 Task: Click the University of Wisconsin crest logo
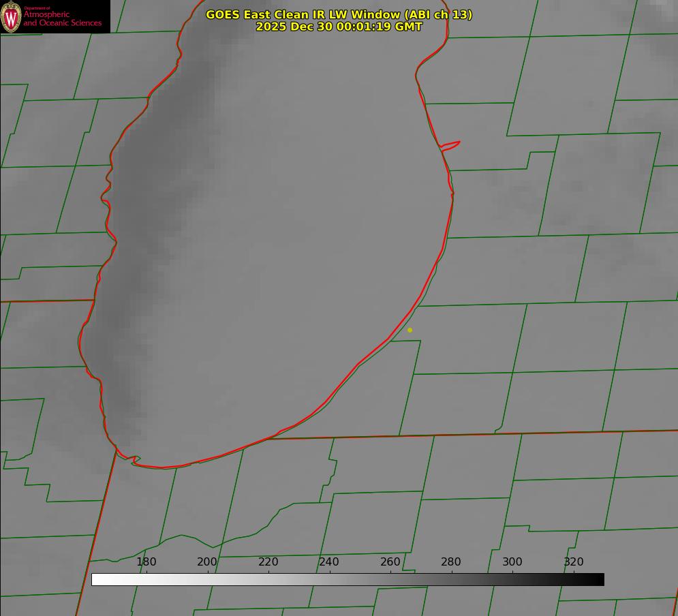[11, 16]
